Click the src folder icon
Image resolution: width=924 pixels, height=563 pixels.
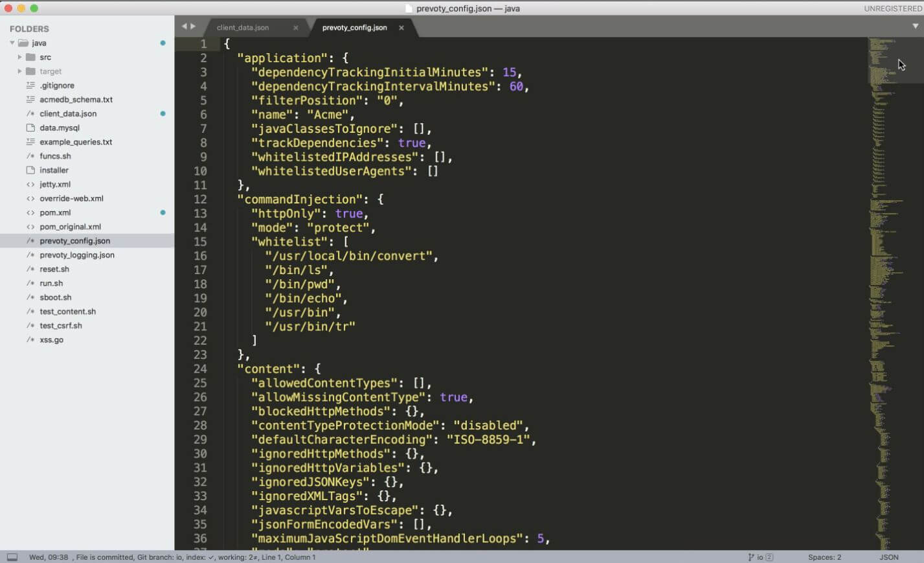[30, 57]
